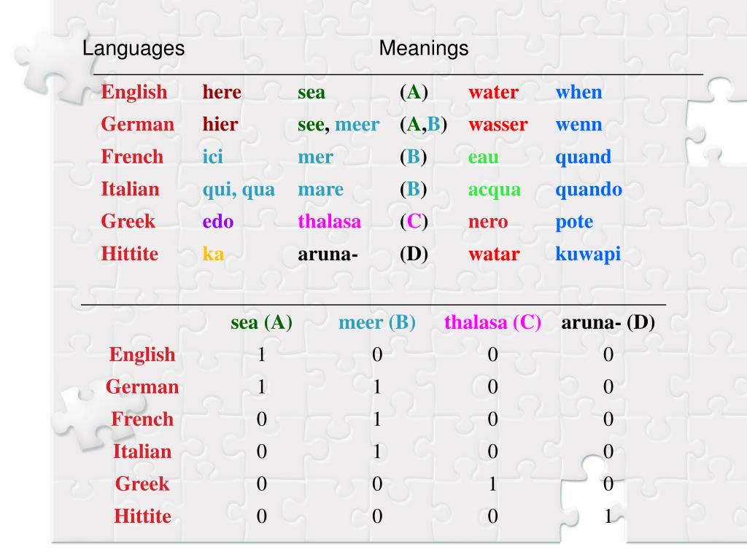The image size is (747, 560).
Task: Click the Italian word "quando"
Action: (589, 190)
